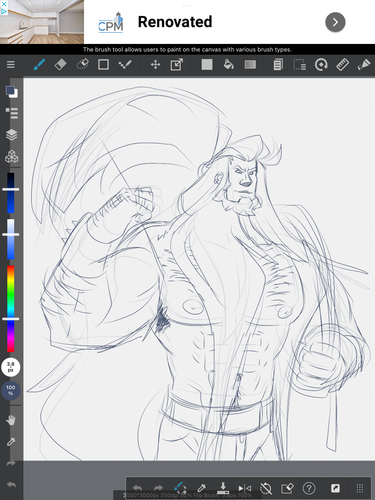Screen dimensions: 375x500
Task: Open the 'Renovated' ad headline
Action: tap(175, 22)
